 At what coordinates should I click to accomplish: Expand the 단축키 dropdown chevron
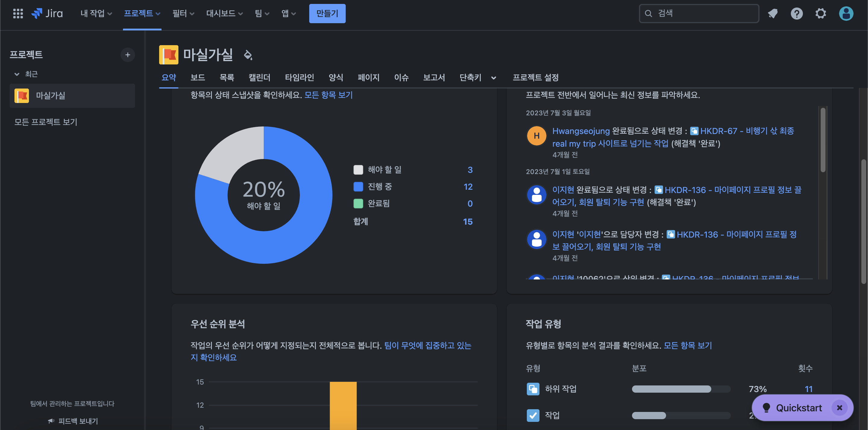[x=493, y=78]
